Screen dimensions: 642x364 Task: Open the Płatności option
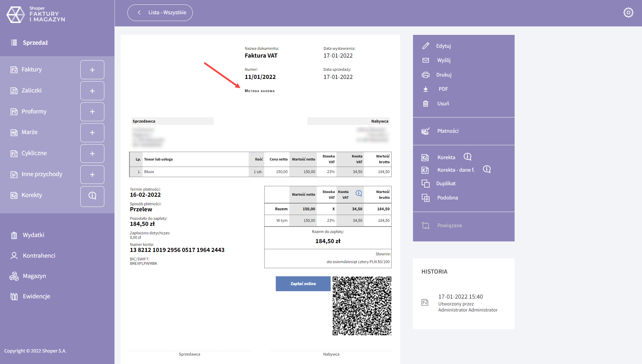pyautogui.click(x=448, y=131)
